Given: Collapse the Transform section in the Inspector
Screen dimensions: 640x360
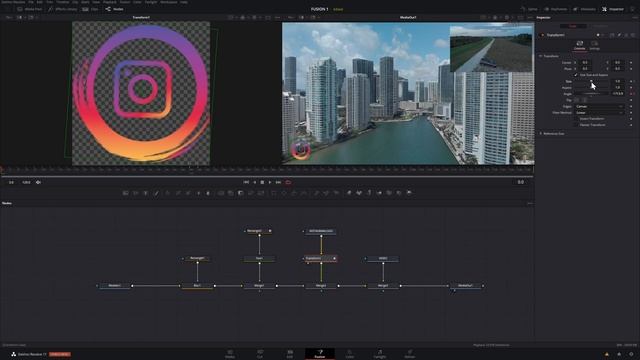Looking at the screenshot, I should [x=541, y=56].
